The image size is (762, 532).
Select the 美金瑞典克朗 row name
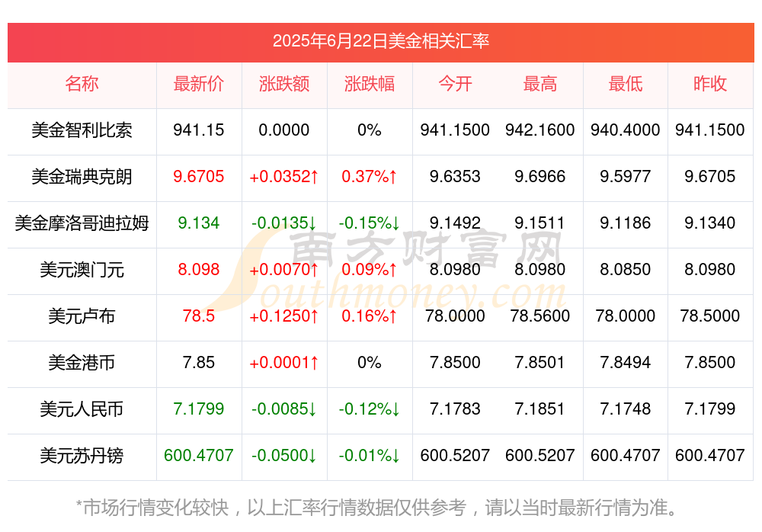(x=82, y=177)
